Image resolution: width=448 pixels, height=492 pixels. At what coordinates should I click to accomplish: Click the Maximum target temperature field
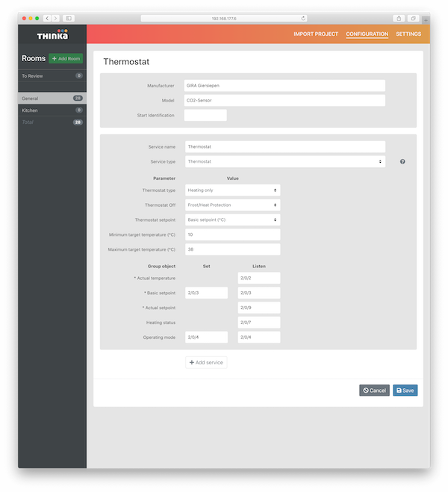click(x=232, y=249)
